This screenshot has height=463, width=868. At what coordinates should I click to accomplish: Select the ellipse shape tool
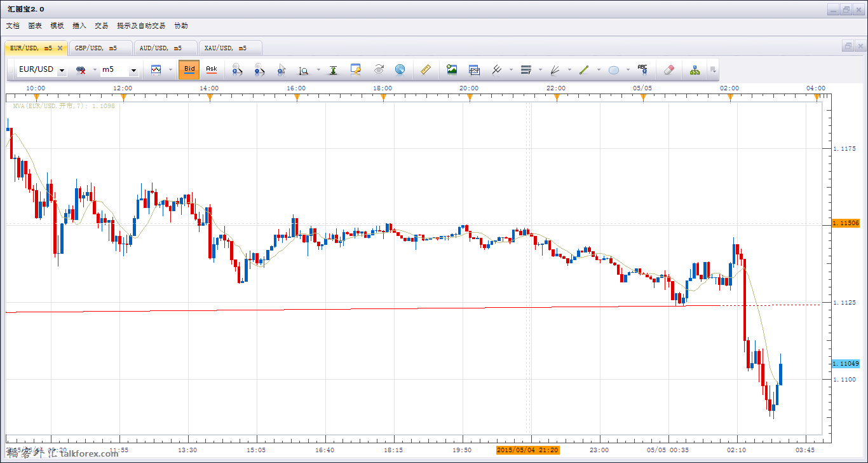[613, 70]
